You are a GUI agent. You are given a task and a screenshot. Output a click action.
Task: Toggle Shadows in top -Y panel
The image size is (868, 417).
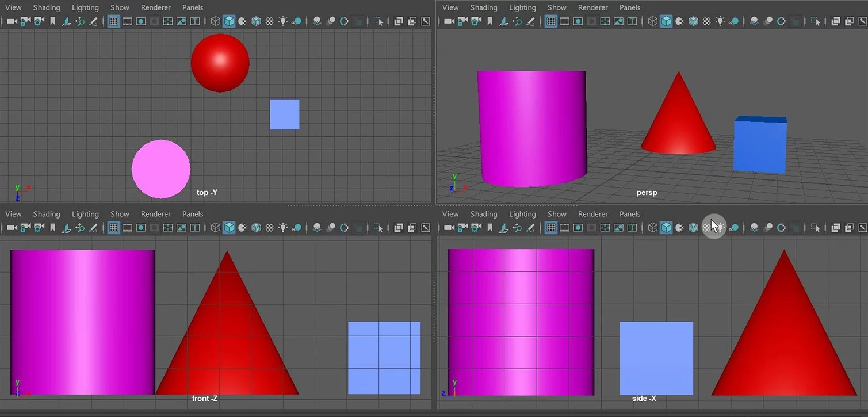(x=297, y=21)
